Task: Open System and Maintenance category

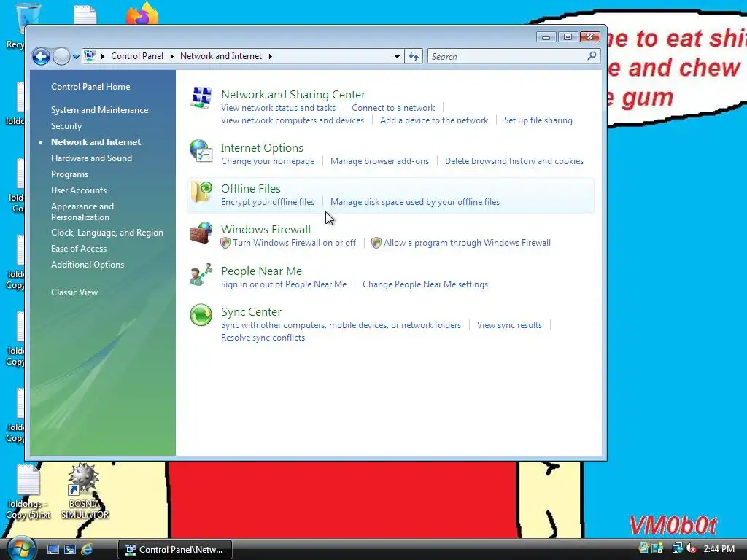Action: point(99,110)
